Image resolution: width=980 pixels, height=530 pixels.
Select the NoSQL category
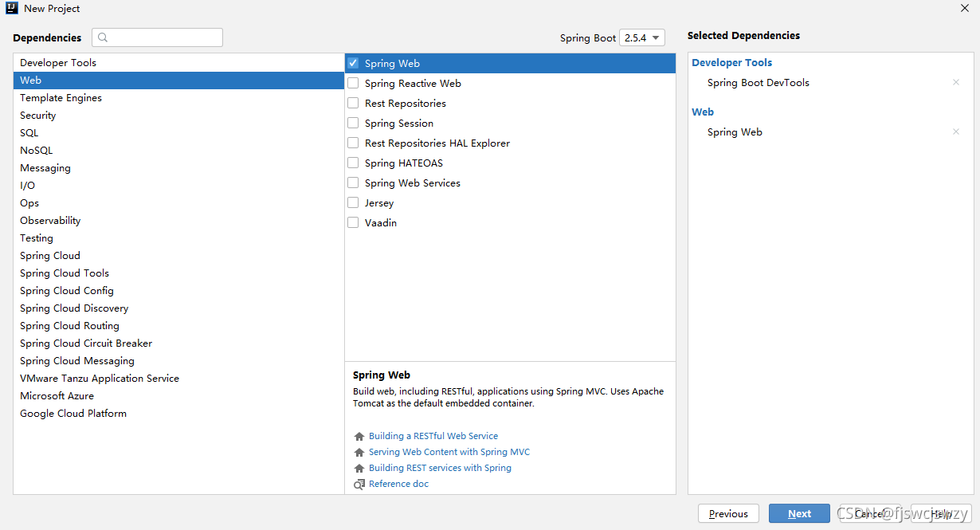tap(178, 150)
